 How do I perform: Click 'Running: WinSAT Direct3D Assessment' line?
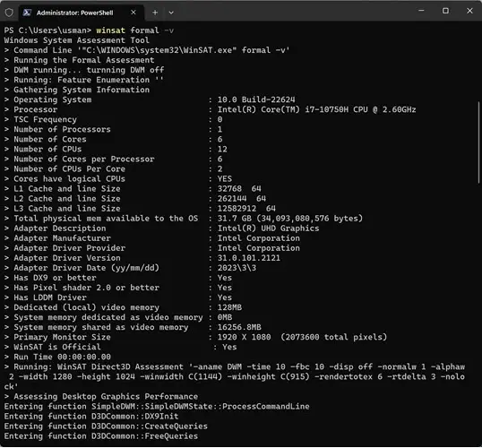click(235, 376)
